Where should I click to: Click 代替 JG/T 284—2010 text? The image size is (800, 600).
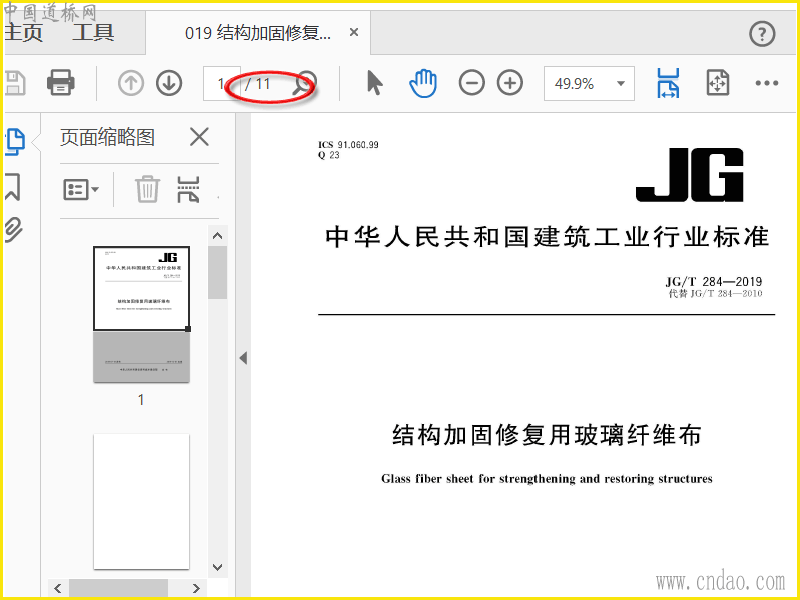(x=715, y=293)
